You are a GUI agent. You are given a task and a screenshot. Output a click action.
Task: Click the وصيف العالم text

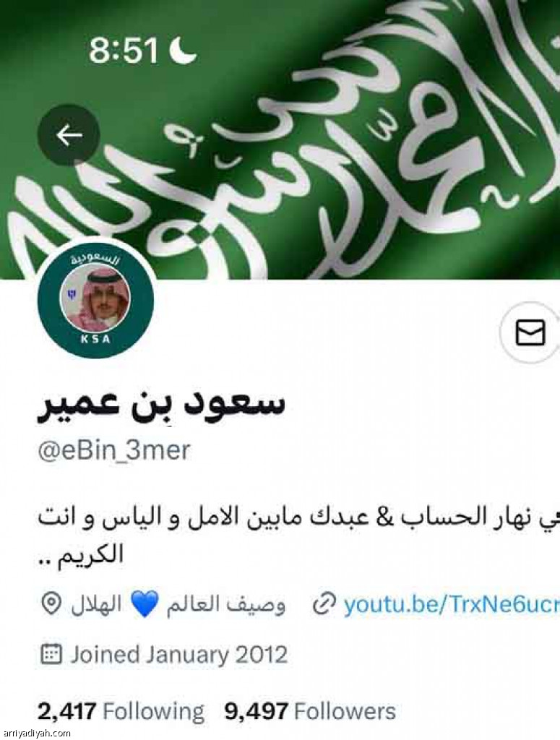click(x=225, y=605)
